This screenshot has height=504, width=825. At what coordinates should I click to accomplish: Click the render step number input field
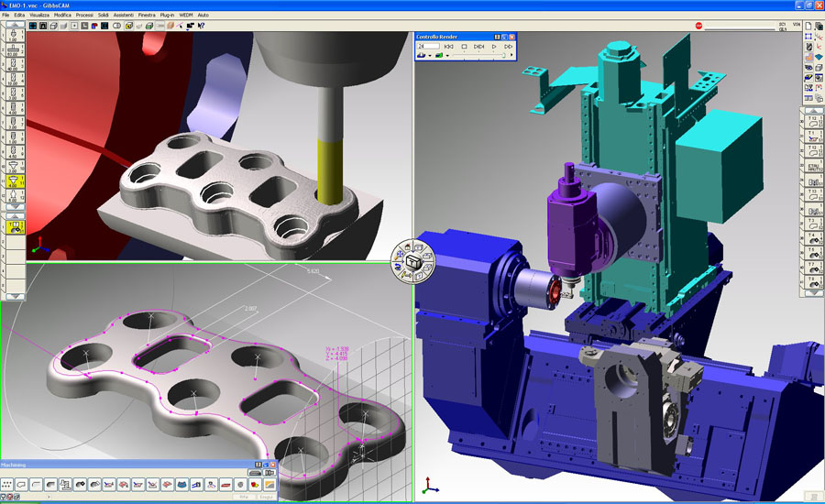pos(429,46)
